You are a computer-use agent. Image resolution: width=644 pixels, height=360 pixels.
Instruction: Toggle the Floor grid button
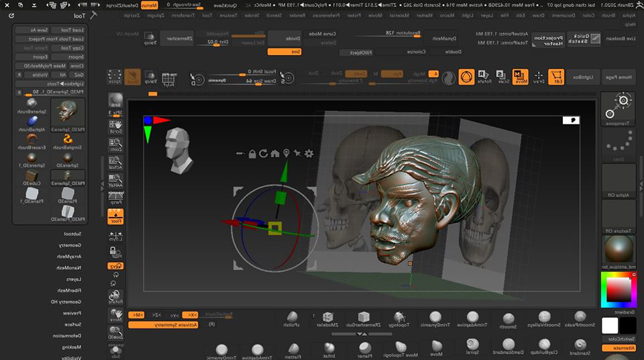click(x=115, y=217)
